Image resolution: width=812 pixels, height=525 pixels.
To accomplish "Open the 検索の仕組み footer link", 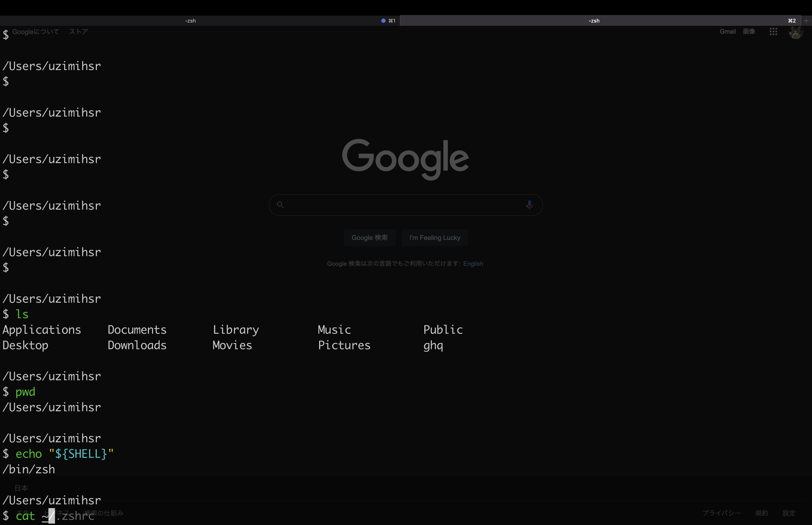I will coord(104,513).
